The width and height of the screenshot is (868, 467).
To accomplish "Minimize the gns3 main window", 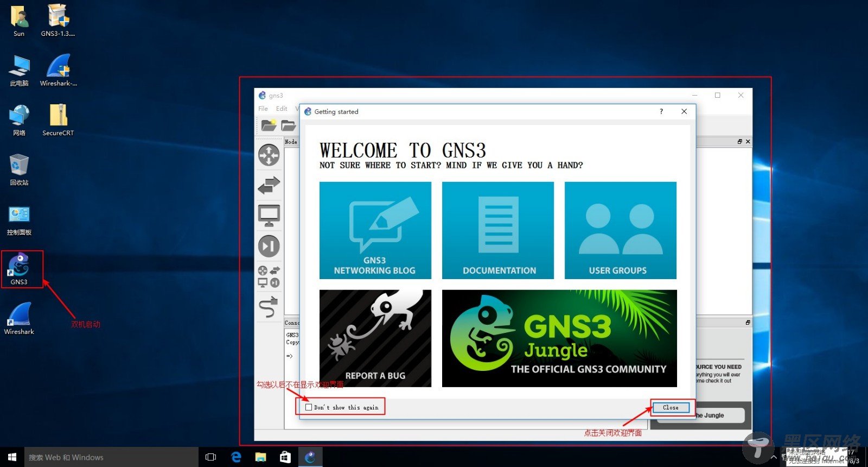I will coord(694,95).
